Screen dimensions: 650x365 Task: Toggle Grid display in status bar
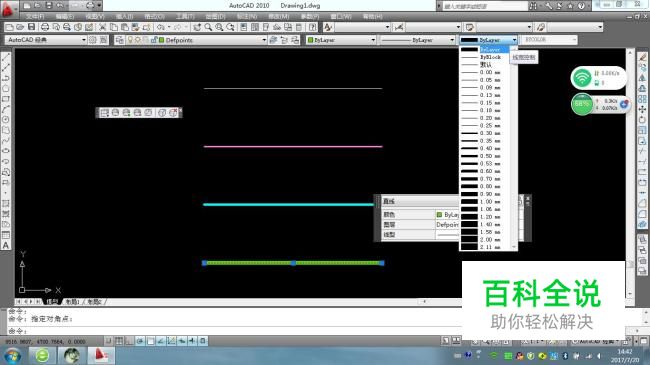(x=119, y=341)
